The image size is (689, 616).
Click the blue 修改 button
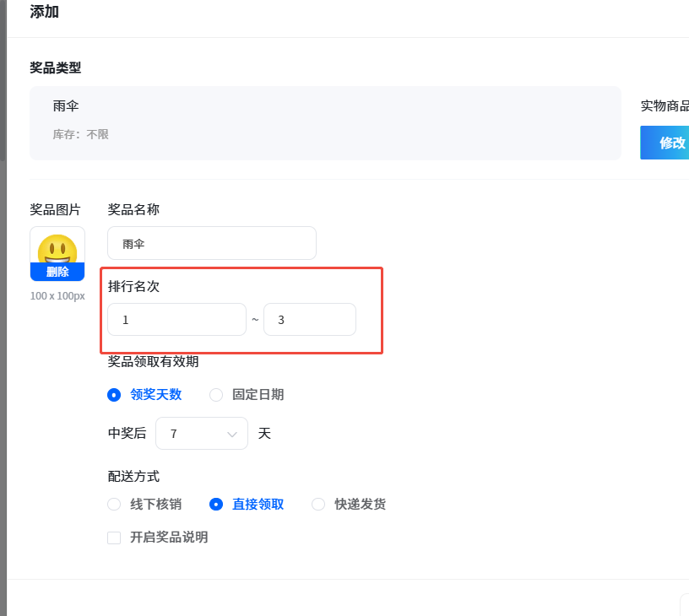[x=665, y=143]
